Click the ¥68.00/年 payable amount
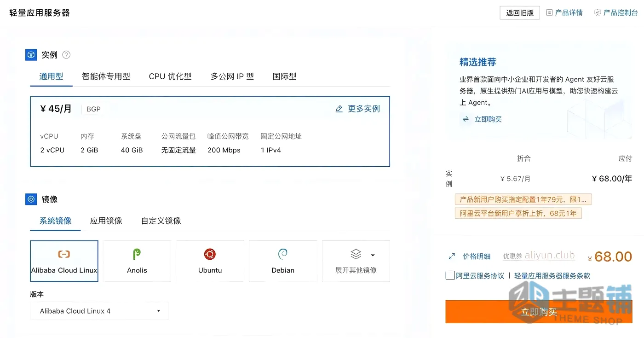The width and height of the screenshot is (644, 338). (612, 179)
